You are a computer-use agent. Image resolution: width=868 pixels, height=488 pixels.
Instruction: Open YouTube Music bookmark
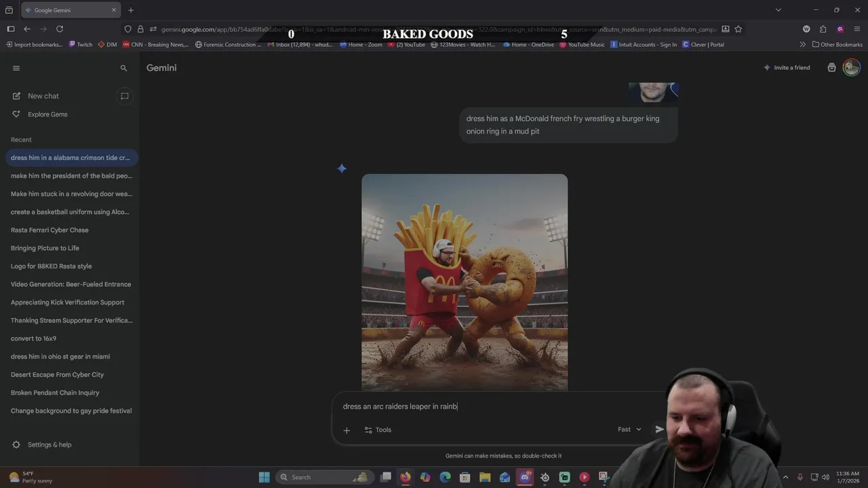tap(582, 45)
